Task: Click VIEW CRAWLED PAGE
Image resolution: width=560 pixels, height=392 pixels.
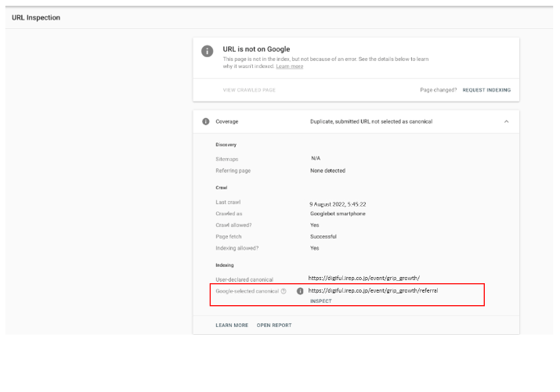Action: 249,90
